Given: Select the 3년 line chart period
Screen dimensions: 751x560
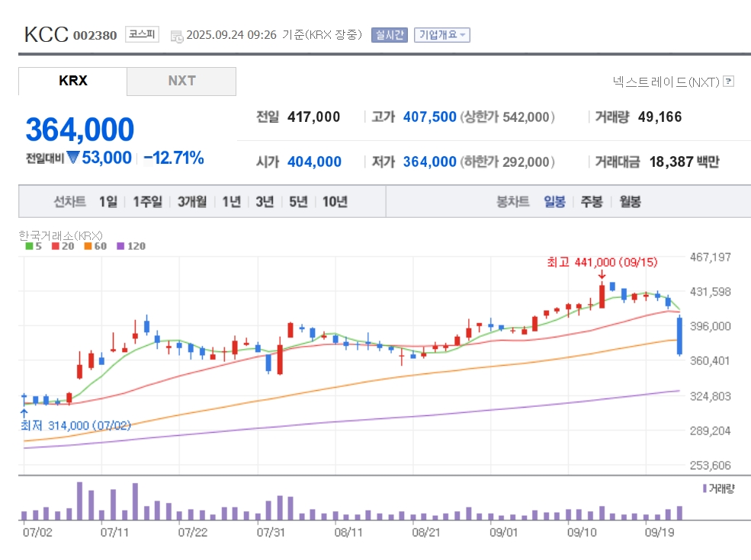Looking at the screenshot, I should tap(265, 201).
